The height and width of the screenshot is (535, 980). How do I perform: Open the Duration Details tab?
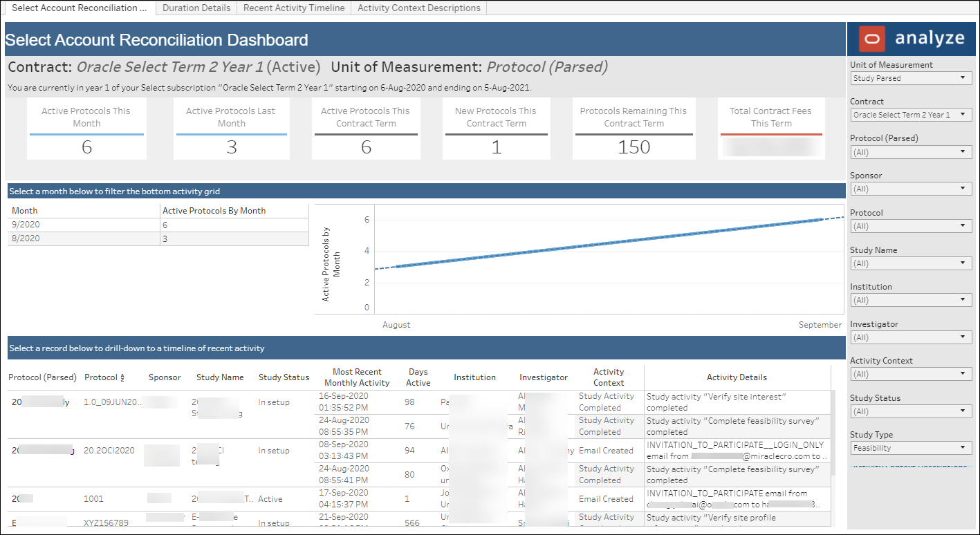coord(196,8)
